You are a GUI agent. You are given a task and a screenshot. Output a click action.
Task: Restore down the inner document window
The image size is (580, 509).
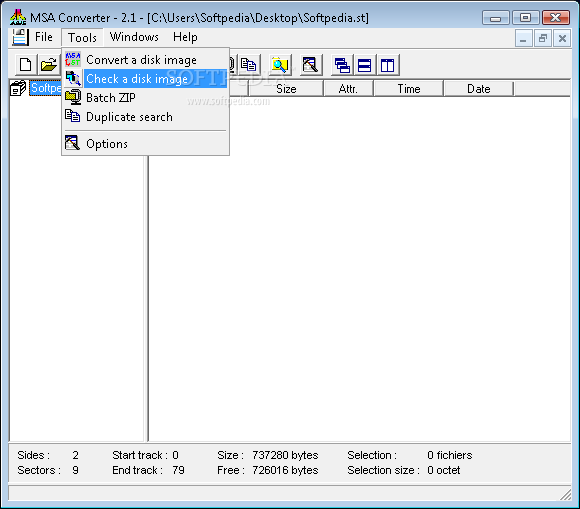click(543, 38)
